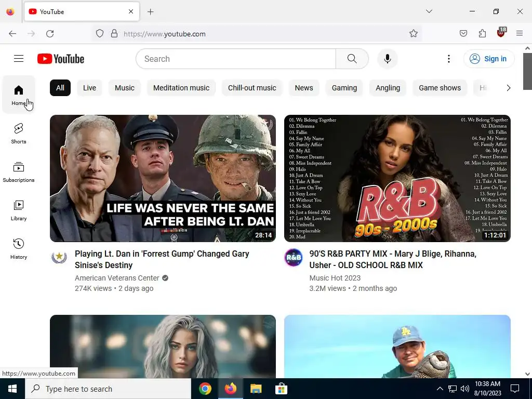Start voice search with the microphone
Screen dimensions: 532x399
[387, 59]
